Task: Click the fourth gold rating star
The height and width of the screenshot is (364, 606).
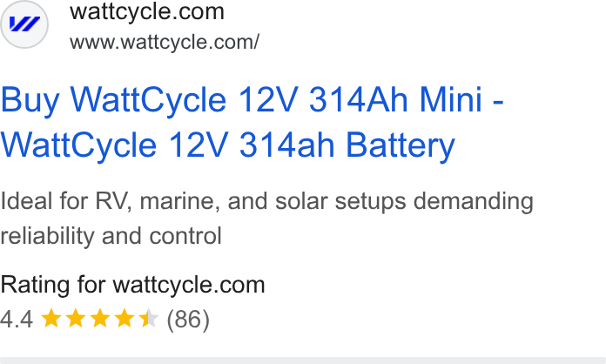Action: tap(125, 319)
